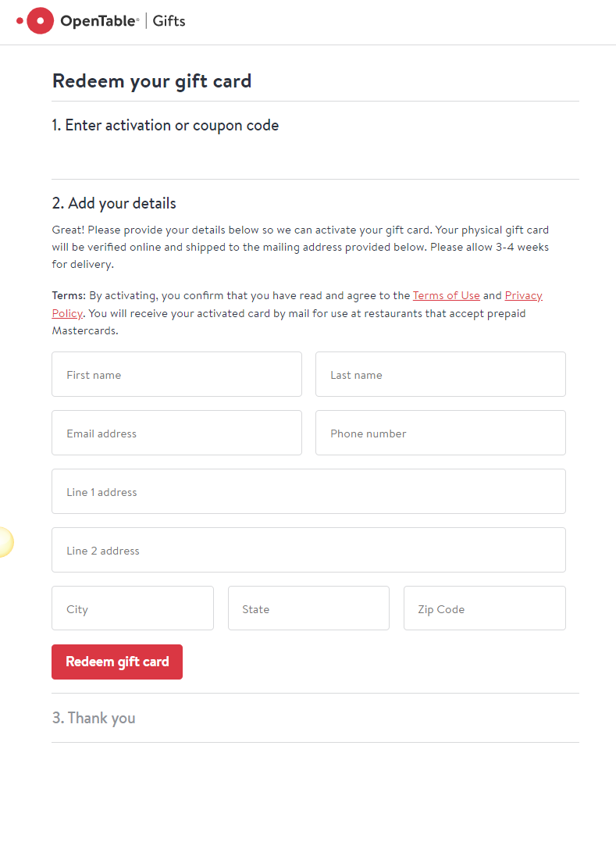Select the Last name input box
Screen dimensions: 616x842
440,374
